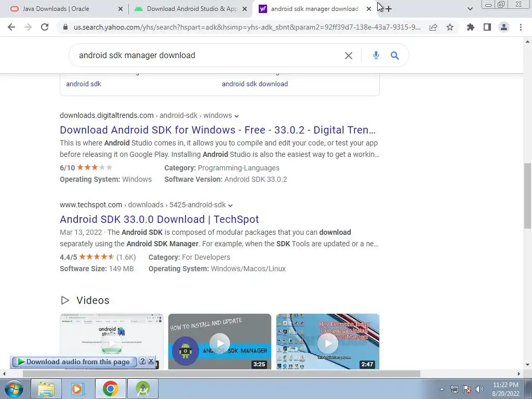
Task: Open a new tab
Action: coord(389,9)
